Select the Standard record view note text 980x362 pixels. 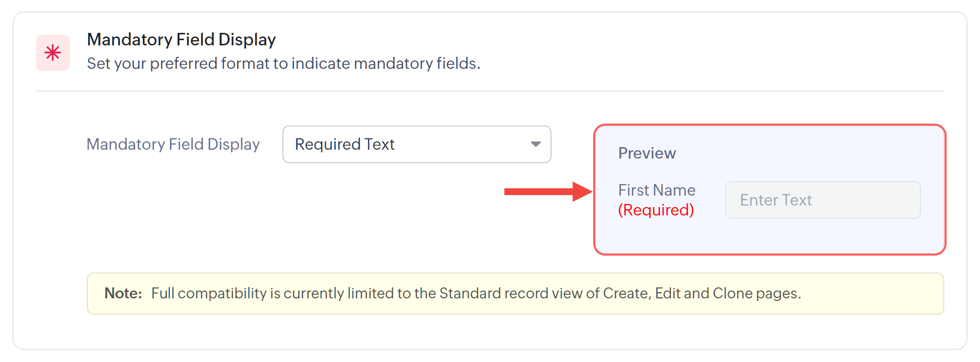476,293
